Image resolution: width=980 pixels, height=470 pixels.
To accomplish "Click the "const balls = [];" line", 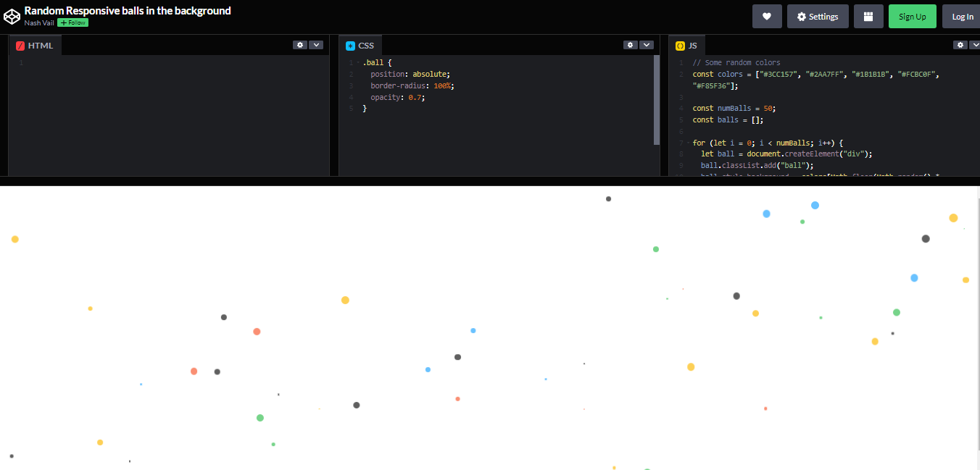I will [726, 119].
